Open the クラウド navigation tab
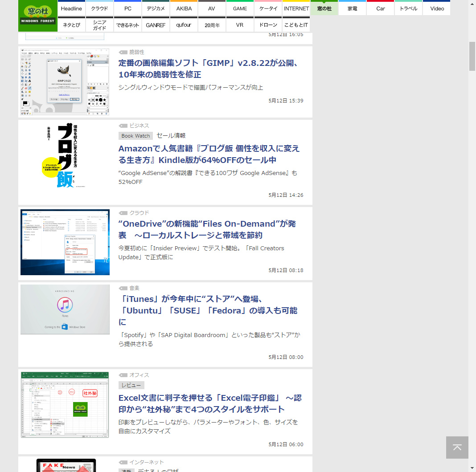 tap(99, 8)
